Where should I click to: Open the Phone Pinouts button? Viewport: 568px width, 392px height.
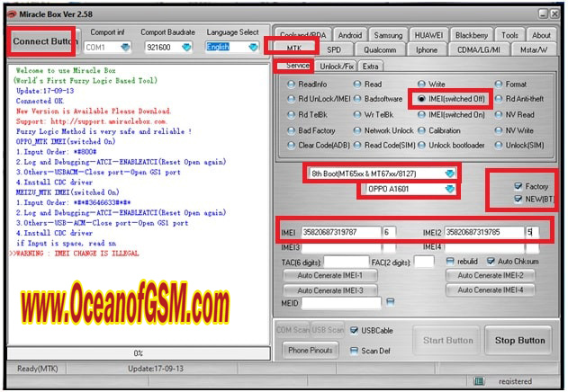[310, 350]
